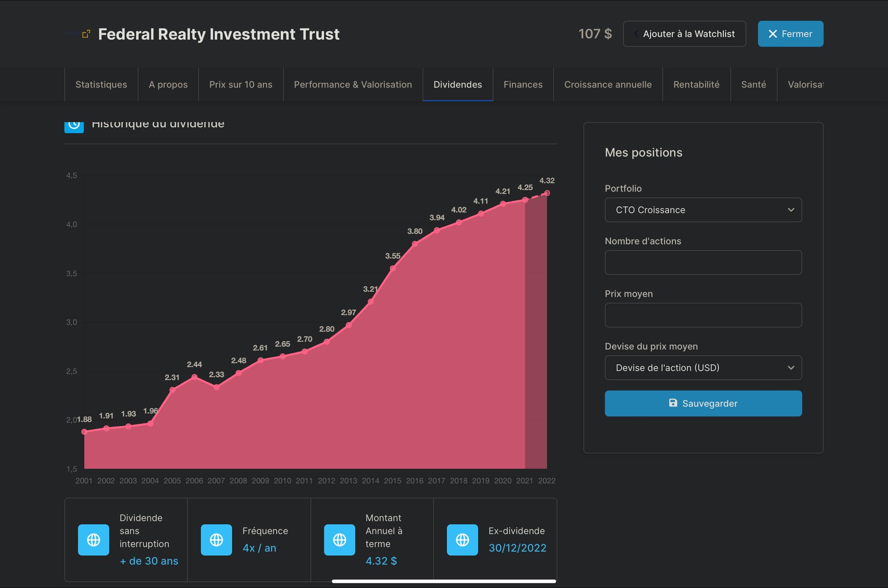Select the Croissance annuelle tab
Screen dimensions: 888x588
(608, 84)
